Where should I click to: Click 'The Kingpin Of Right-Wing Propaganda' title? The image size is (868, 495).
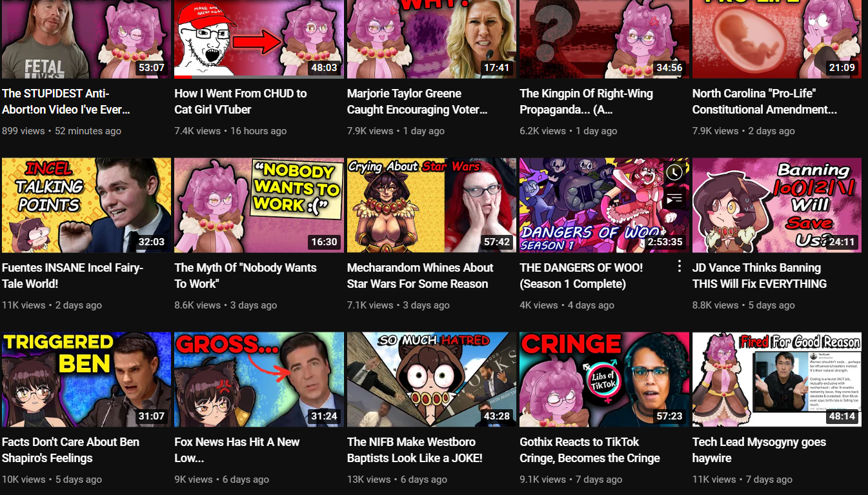(586, 101)
